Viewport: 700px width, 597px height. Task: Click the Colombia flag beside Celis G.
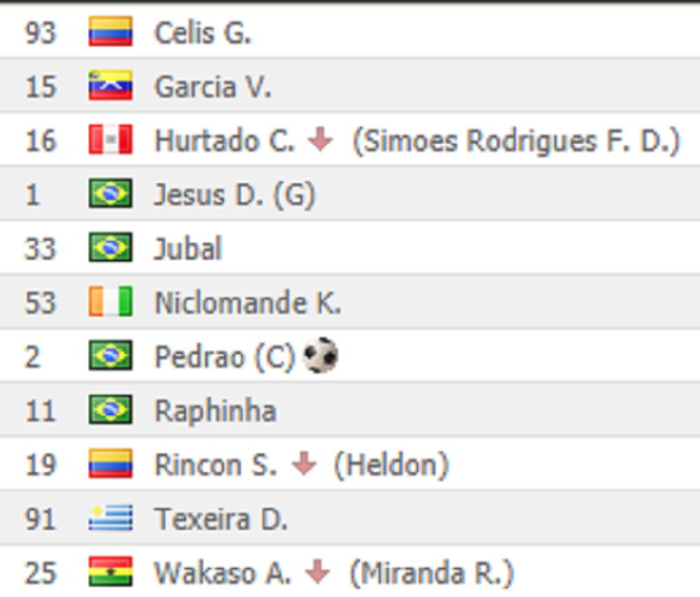[x=110, y=32]
